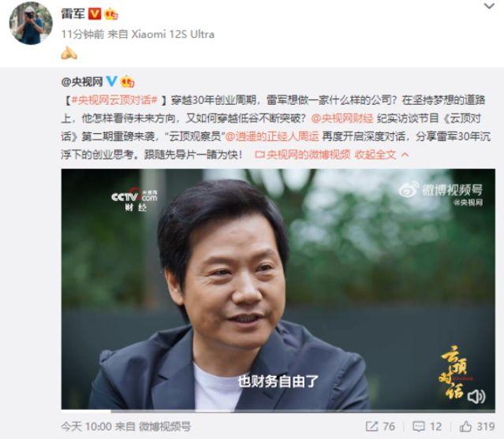
Task: Like the post with thumbs-up 319
Action: click(465, 426)
